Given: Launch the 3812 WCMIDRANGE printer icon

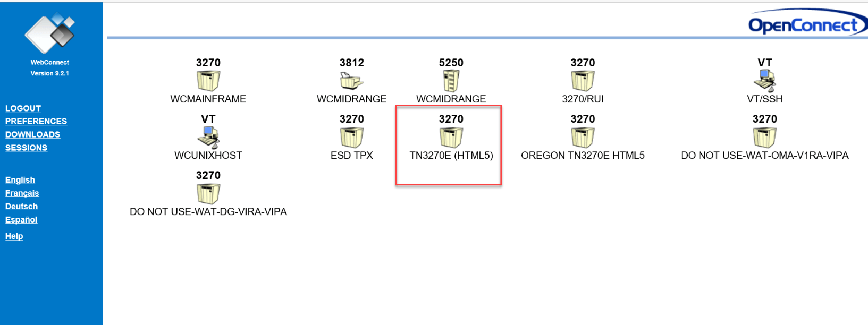Looking at the screenshot, I should (x=352, y=81).
